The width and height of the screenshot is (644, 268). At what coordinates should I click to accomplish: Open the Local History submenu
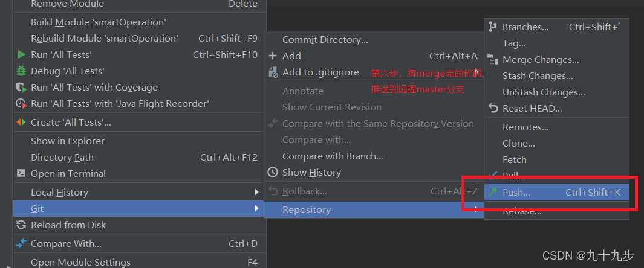139,192
